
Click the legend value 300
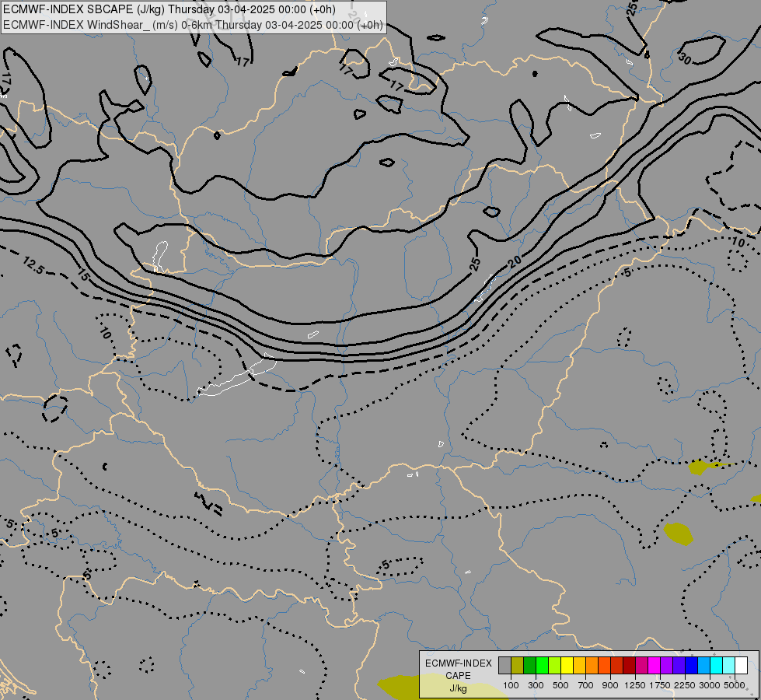[x=536, y=685]
